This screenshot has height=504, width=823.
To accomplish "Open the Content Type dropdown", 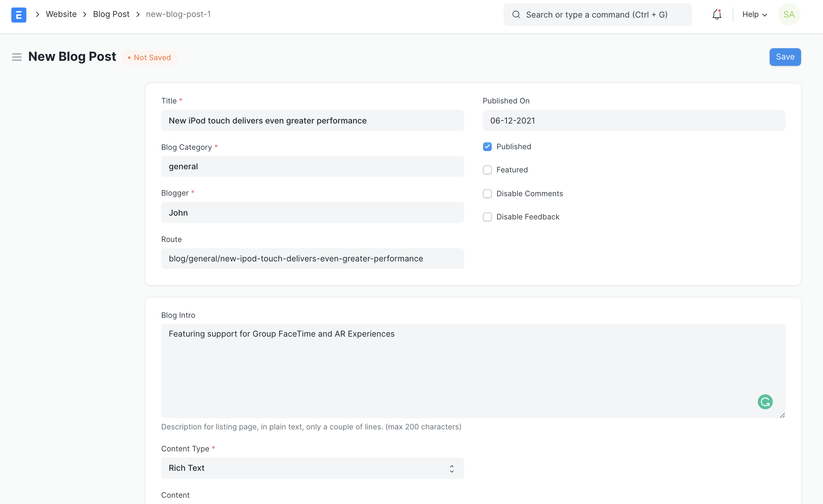I will pos(312,468).
